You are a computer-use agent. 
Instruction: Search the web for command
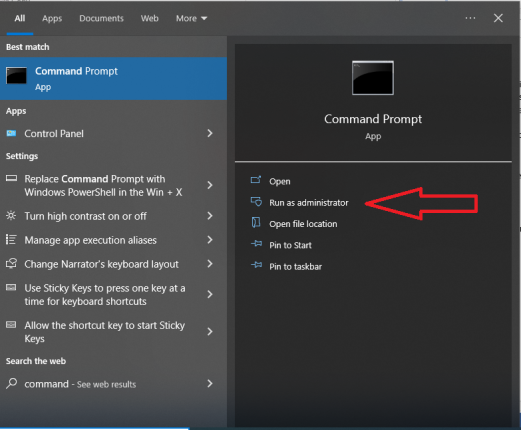pyautogui.click(x=113, y=384)
